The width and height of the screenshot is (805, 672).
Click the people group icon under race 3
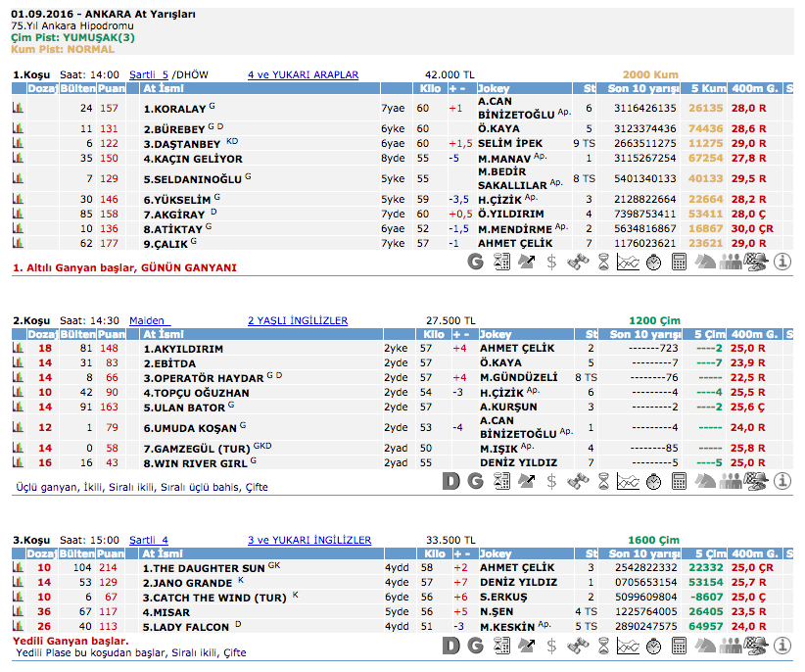[731, 646]
